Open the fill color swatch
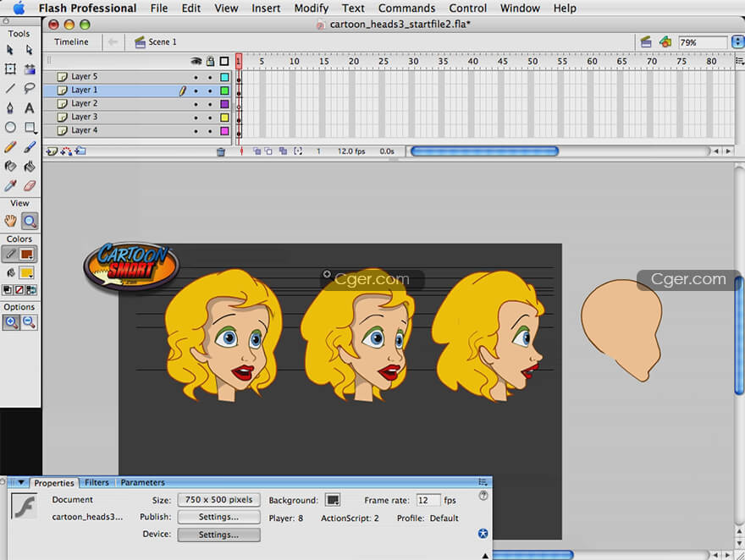The image size is (745, 560). click(x=26, y=273)
